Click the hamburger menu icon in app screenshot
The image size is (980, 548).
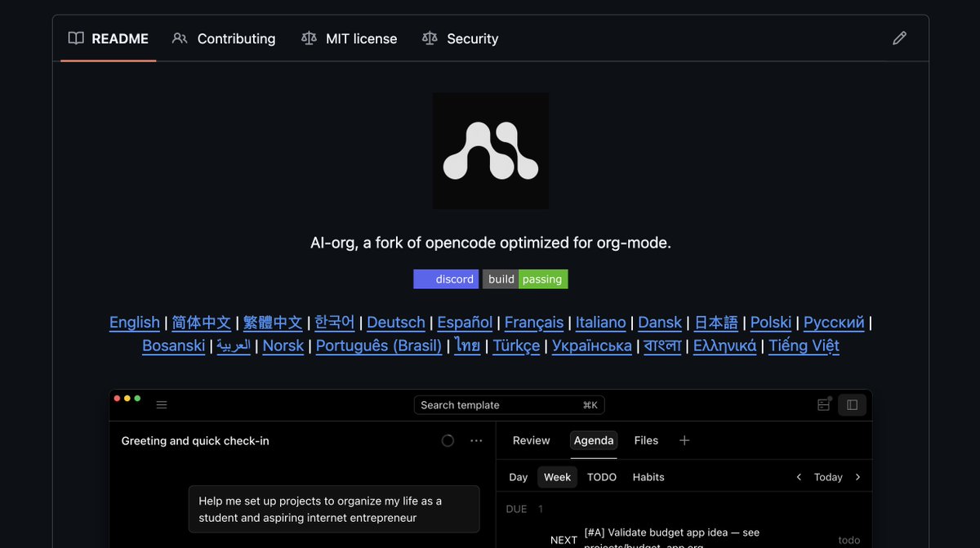pos(162,405)
